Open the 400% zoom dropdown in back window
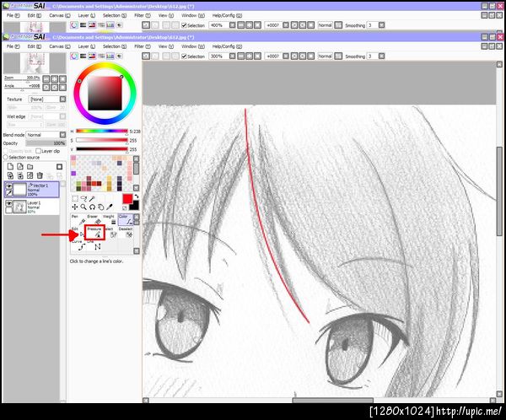Image resolution: width=506 pixels, height=420 pixels. pyautogui.click(x=233, y=25)
